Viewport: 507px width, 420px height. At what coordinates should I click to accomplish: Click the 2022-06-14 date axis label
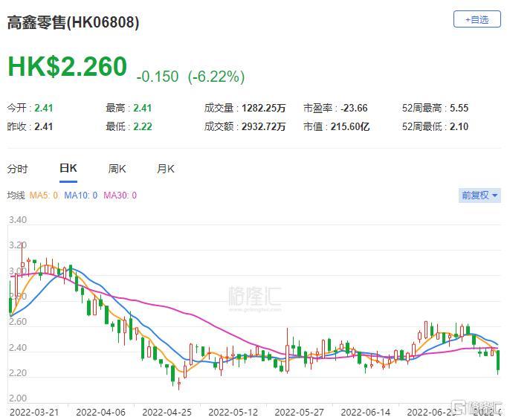[365, 413]
